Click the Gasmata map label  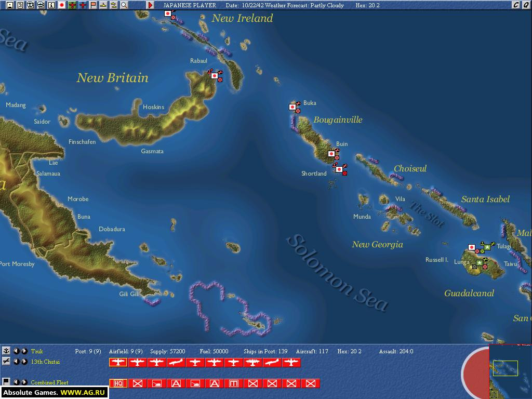tap(152, 151)
